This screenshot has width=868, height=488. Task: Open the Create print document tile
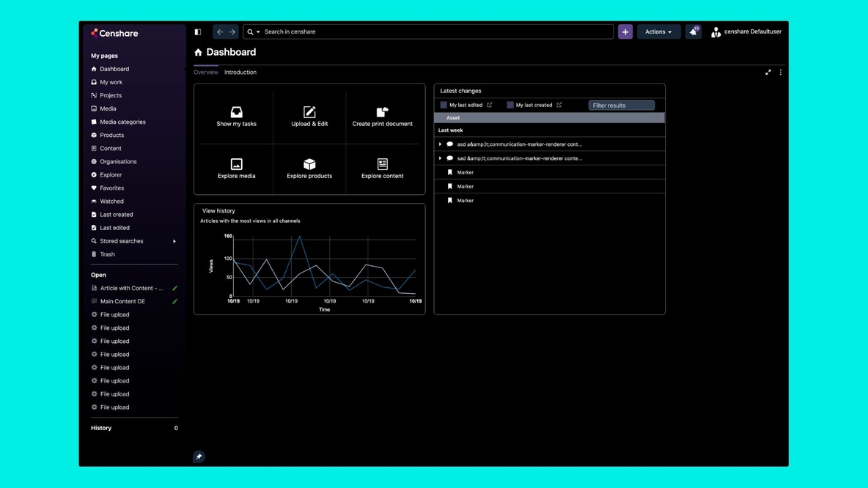[x=382, y=116]
